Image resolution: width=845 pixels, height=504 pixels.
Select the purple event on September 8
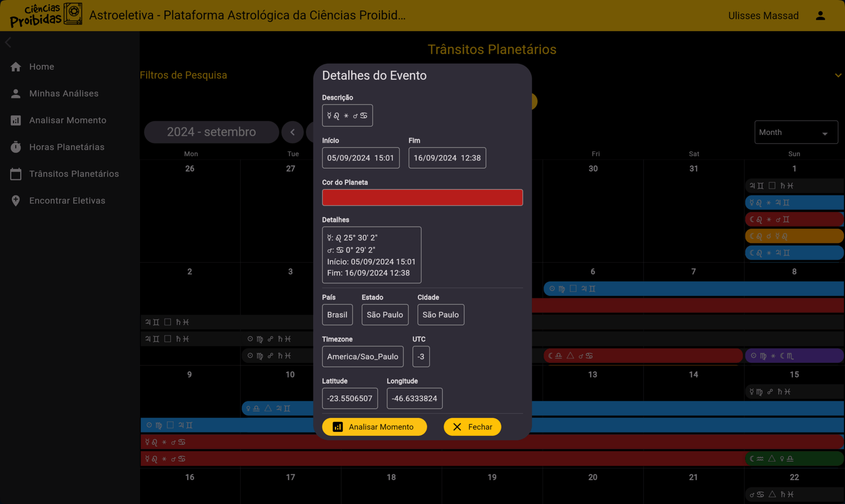[x=794, y=356]
